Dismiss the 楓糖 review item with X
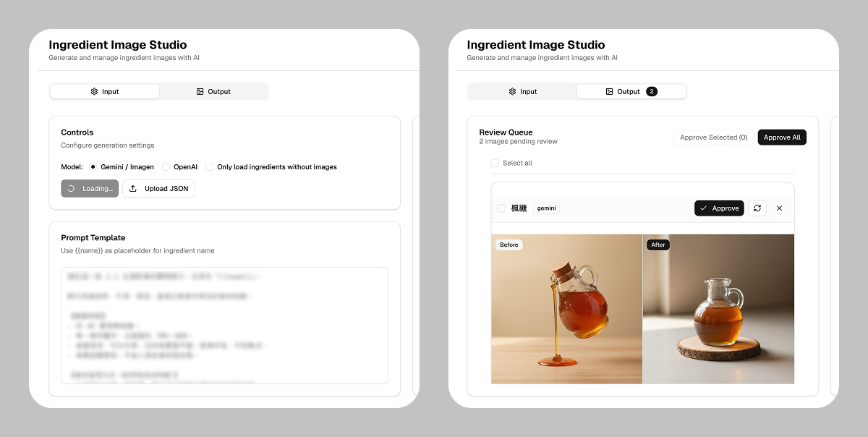Screen dimensions: 868x437 [779, 208]
